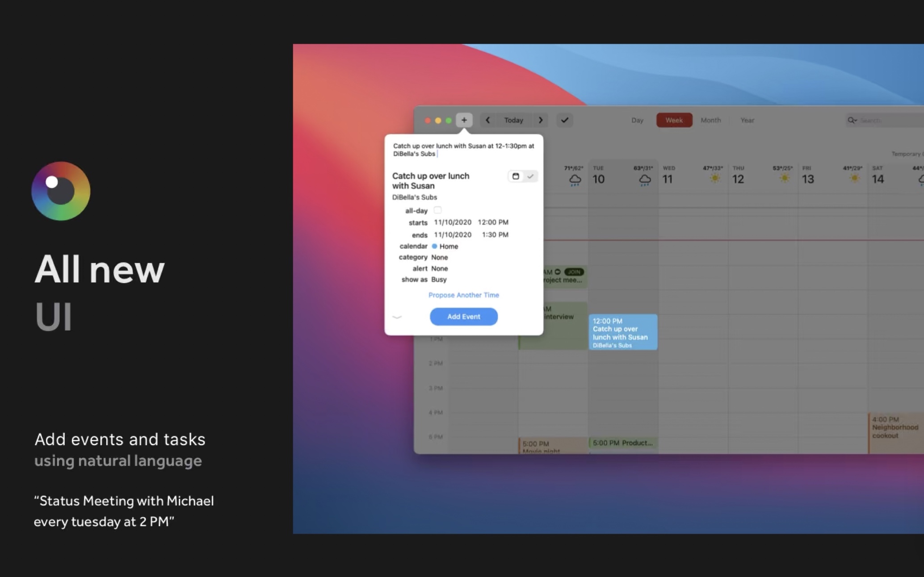Enable the all-day checkbox
924x577 pixels.
437,210
